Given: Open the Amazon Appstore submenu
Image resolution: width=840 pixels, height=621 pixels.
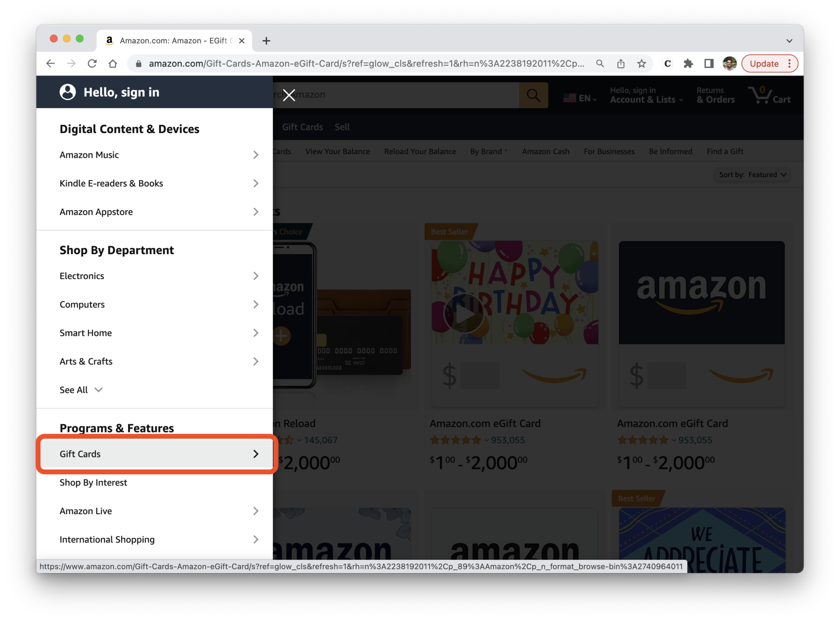Looking at the screenshot, I should [x=157, y=212].
